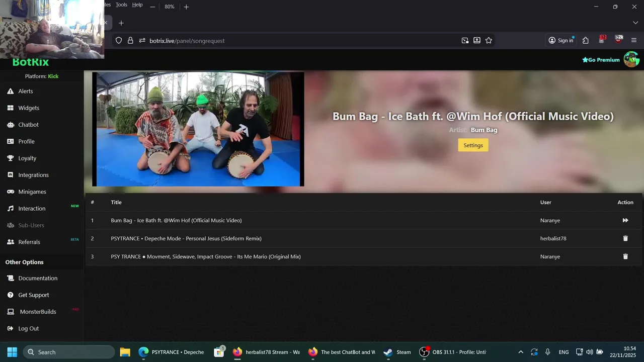Open the Chatbot robot icon
The height and width of the screenshot is (362, 644).
point(10,125)
